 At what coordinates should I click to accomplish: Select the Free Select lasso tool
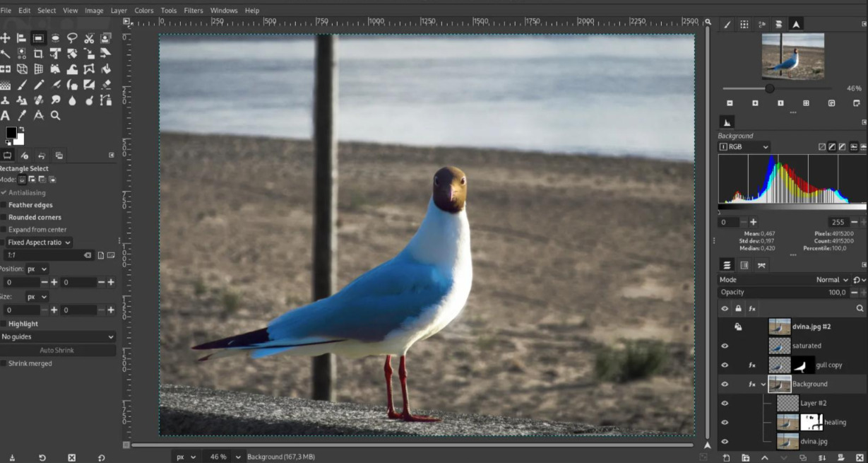(72, 38)
